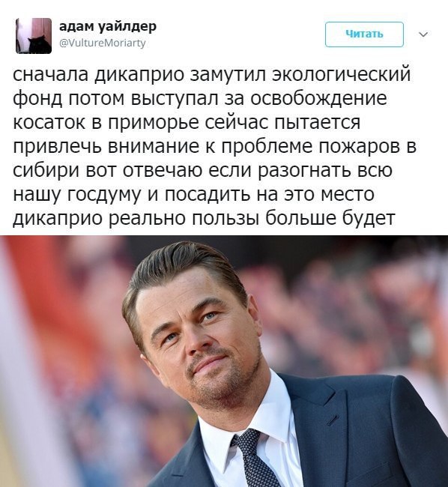The image size is (448, 487).
Task: Expand the chevron menu beside Читать
Action: click(423, 34)
